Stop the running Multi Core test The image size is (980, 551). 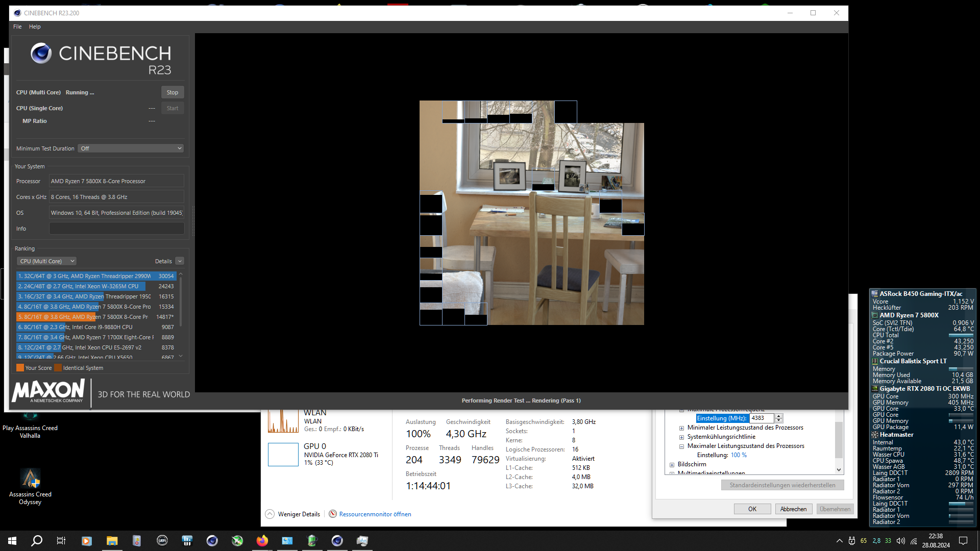coord(173,92)
